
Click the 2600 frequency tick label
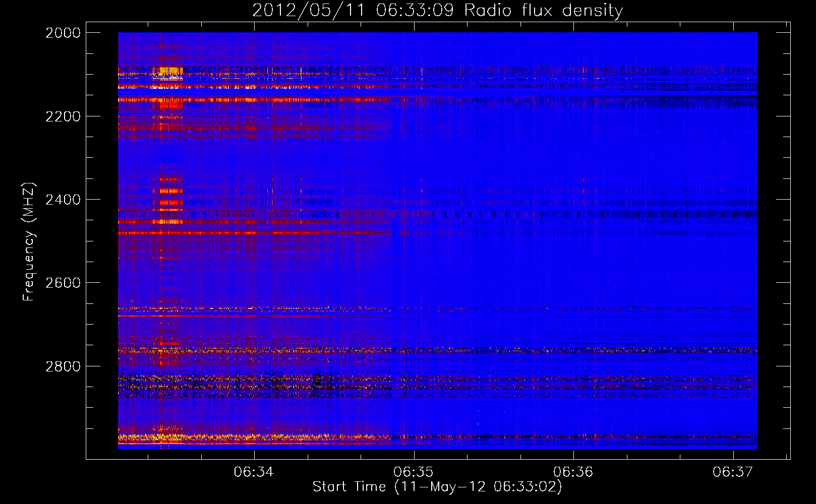point(63,283)
